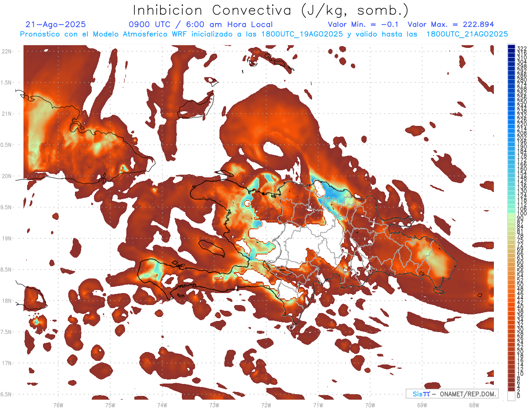Click the white 0 swatch at color scale bottom
532x411 pixels.
tap(511, 396)
